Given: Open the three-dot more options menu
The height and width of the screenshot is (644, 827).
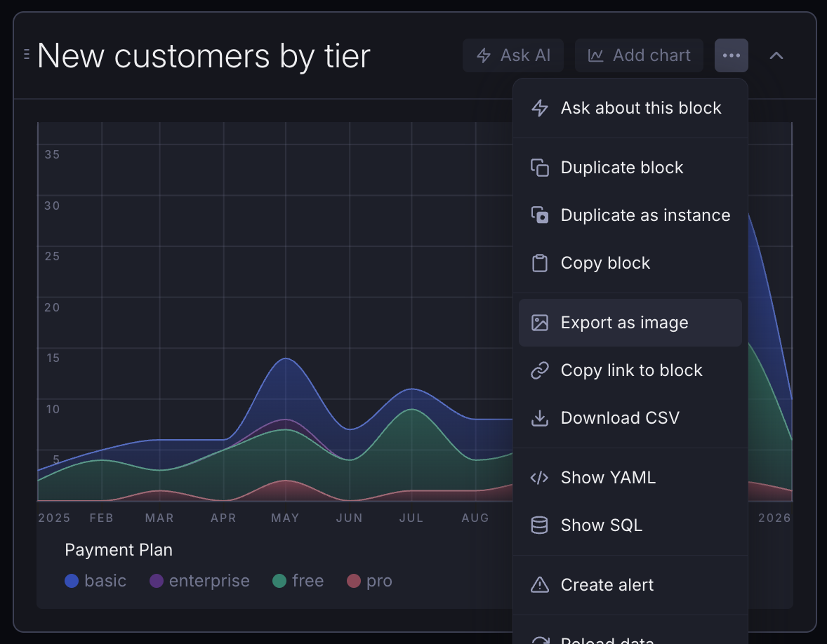Looking at the screenshot, I should tap(731, 55).
